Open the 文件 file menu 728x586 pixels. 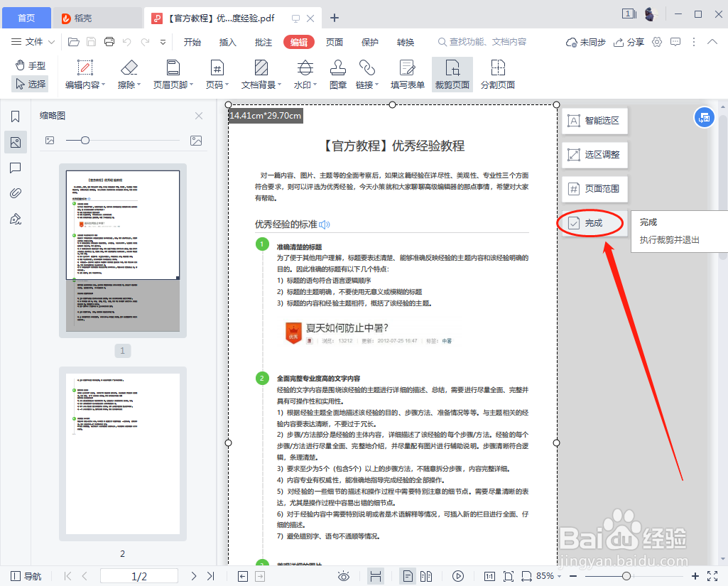(27, 42)
